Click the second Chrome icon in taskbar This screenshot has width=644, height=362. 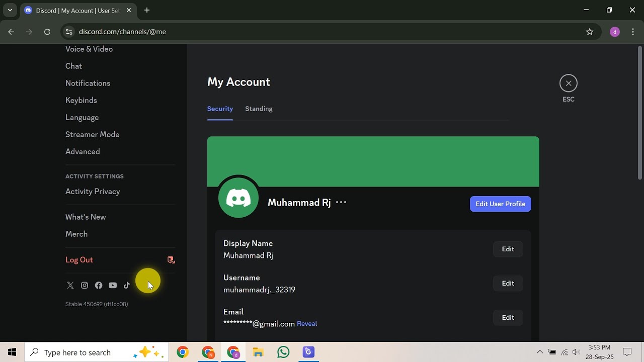208,352
